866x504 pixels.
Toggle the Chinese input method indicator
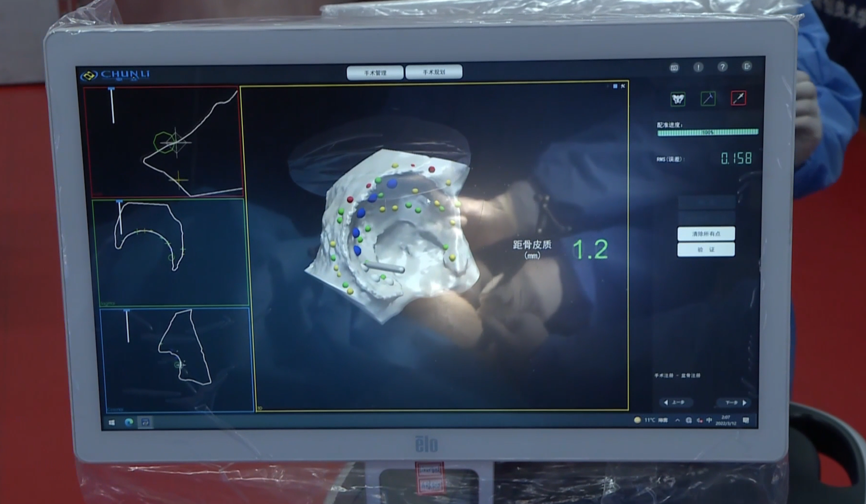(709, 420)
